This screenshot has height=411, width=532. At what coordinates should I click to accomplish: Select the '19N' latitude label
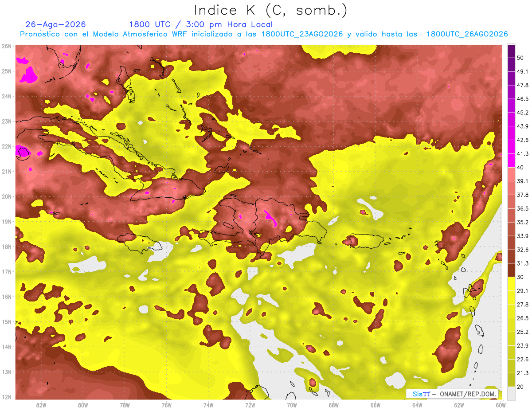point(7,221)
